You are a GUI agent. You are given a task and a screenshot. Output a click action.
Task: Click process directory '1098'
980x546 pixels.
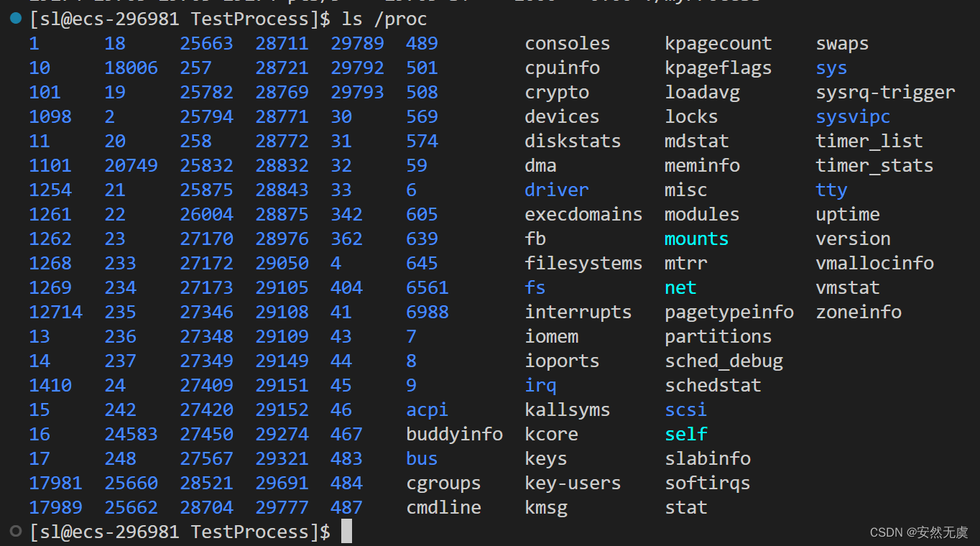coord(50,116)
